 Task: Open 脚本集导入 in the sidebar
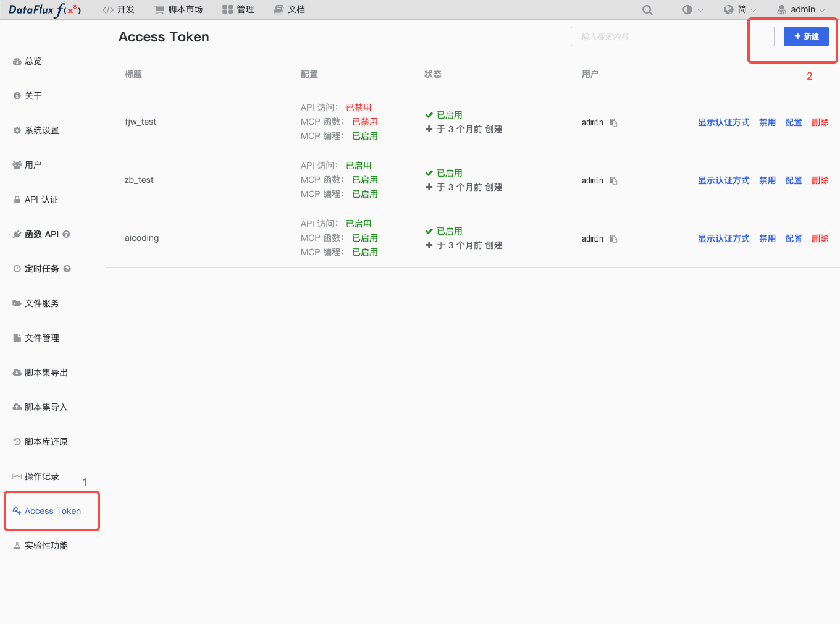tap(41, 407)
